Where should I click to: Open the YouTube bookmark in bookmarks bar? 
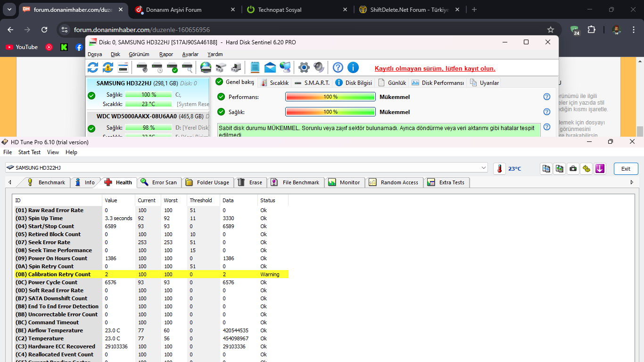22,47
